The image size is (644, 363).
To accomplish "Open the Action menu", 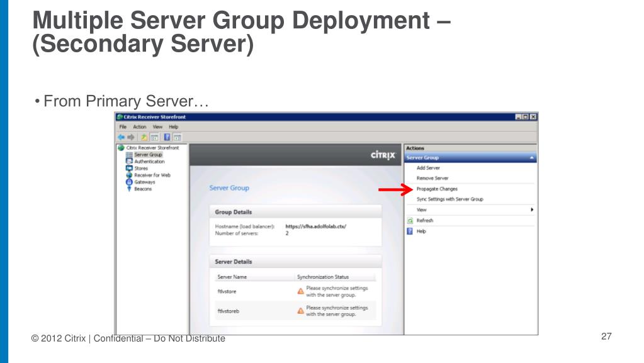I will [x=140, y=127].
